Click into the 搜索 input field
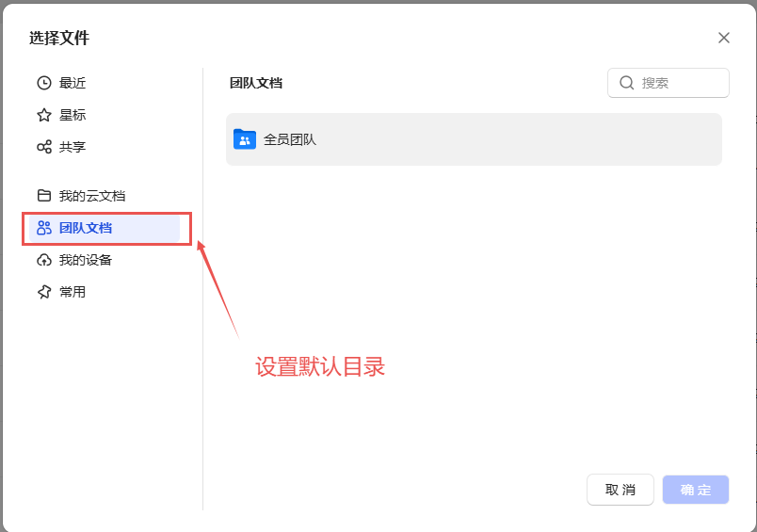The image size is (757, 532). click(680, 83)
